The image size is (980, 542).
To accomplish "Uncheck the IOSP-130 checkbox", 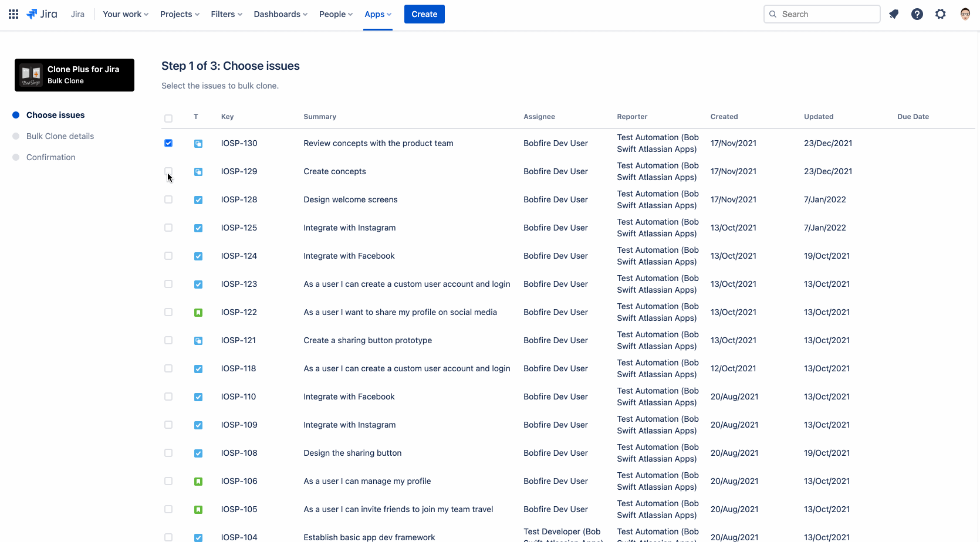I will (x=168, y=143).
